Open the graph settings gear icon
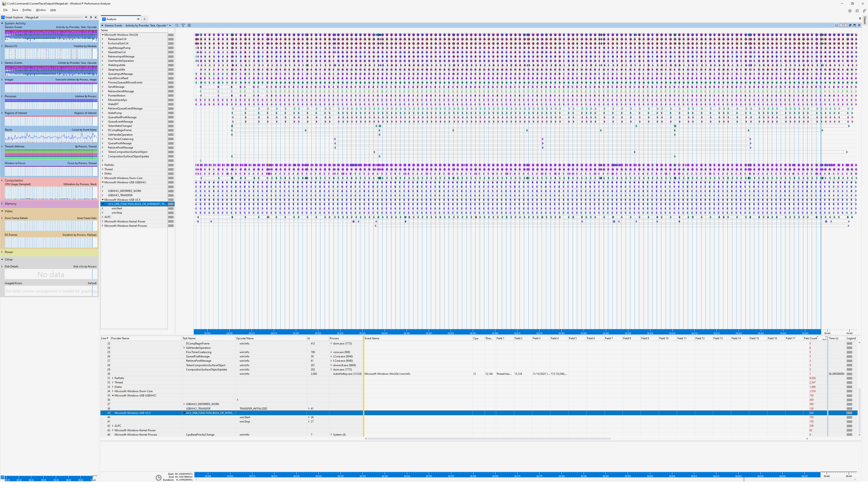This screenshot has width=868, height=488. coord(189,25)
